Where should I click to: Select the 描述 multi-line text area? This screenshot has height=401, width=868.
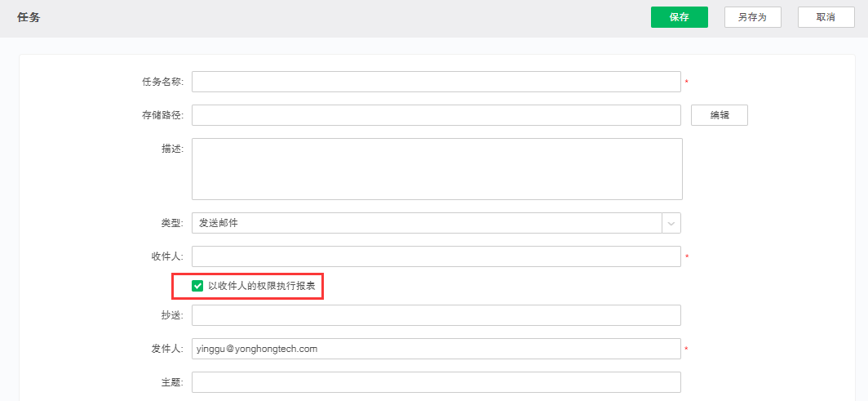pos(436,169)
